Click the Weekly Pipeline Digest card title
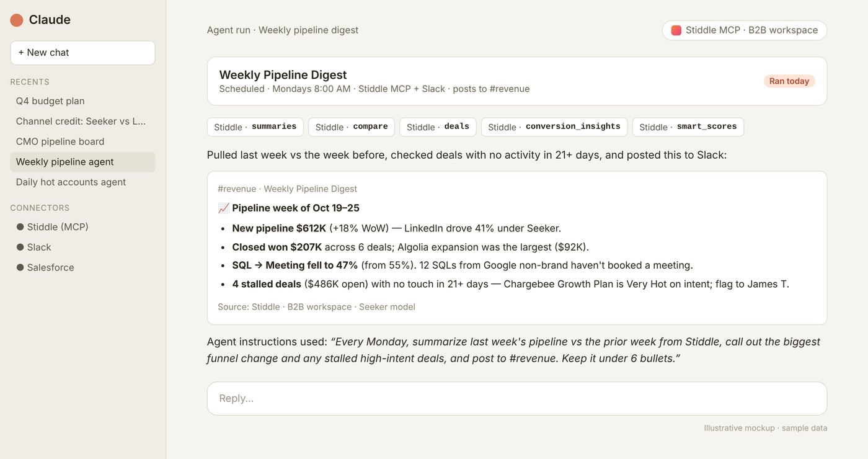This screenshot has height=459, width=868. [x=283, y=75]
